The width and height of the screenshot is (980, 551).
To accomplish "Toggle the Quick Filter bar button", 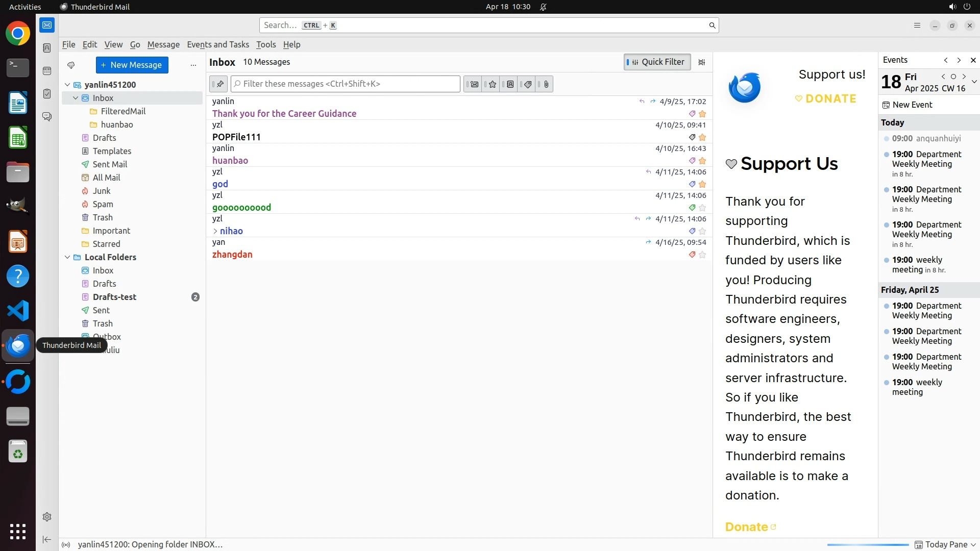I will pyautogui.click(x=657, y=62).
